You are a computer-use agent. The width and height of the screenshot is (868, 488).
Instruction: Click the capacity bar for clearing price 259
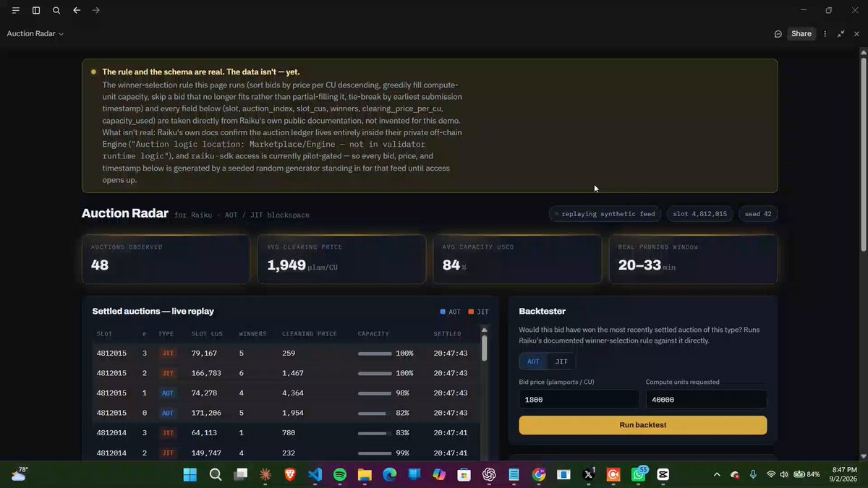point(375,354)
